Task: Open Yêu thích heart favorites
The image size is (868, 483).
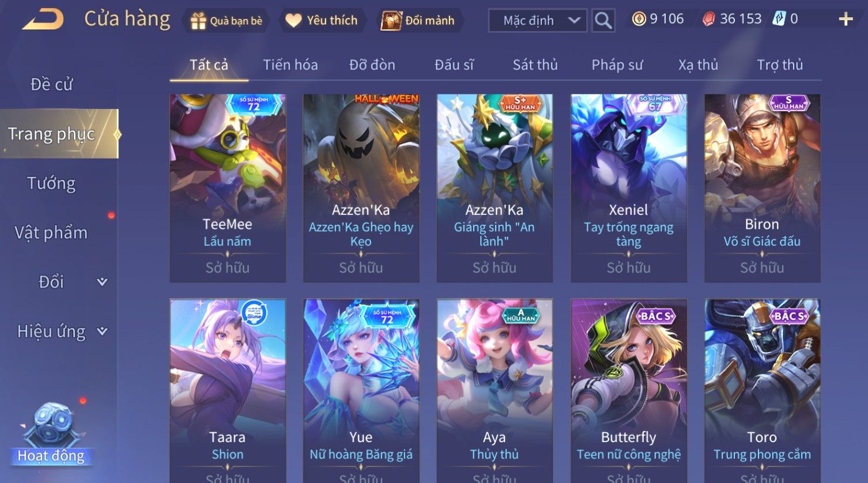Action: coord(293,21)
